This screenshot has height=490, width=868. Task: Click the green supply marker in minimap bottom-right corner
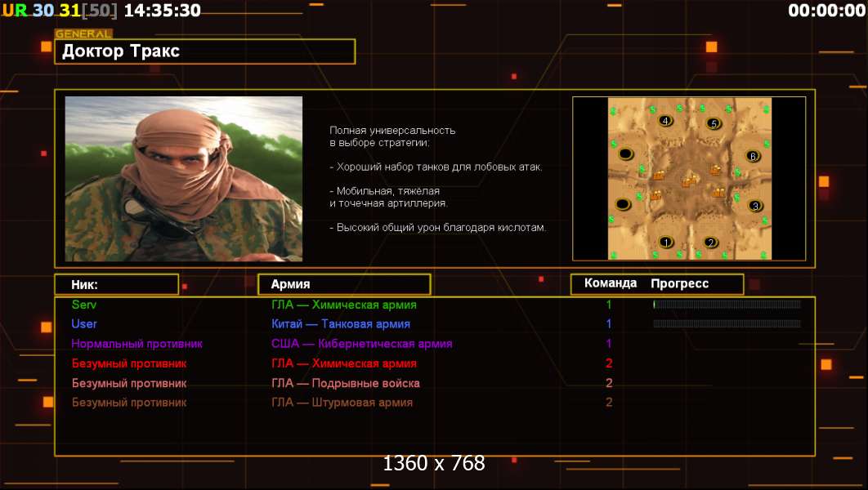763,255
